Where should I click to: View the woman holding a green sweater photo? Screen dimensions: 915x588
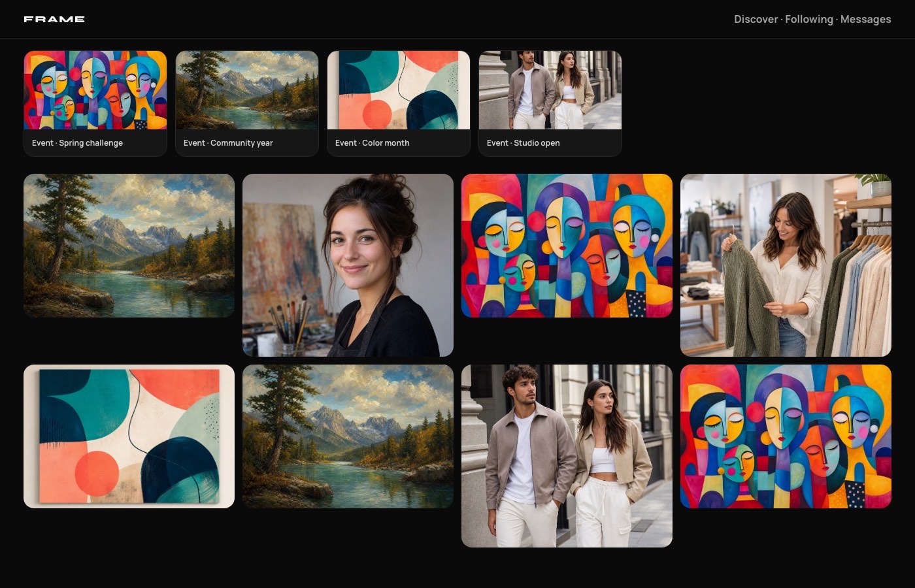coord(786,265)
